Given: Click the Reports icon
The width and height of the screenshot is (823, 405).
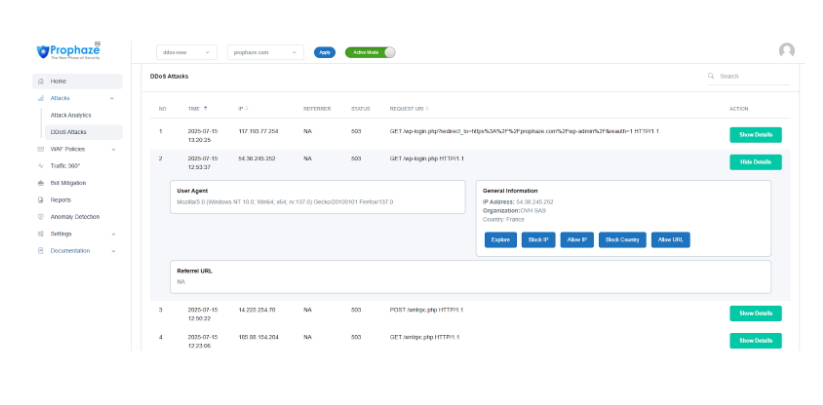Looking at the screenshot, I should (x=40, y=200).
